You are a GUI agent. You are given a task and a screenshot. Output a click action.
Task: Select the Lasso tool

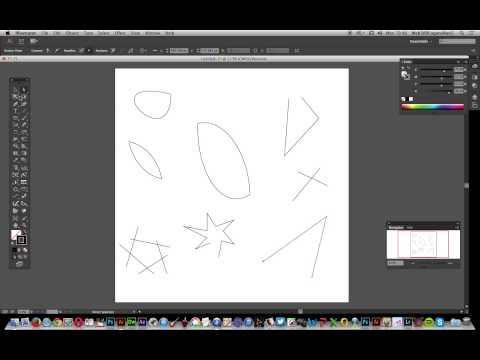point(24,97)
